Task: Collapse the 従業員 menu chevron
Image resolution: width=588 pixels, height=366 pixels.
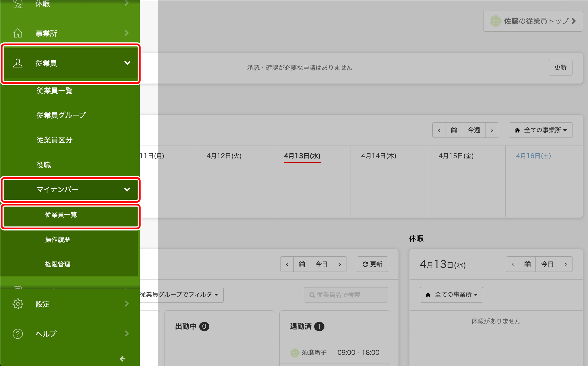Action: click(127, 63)
